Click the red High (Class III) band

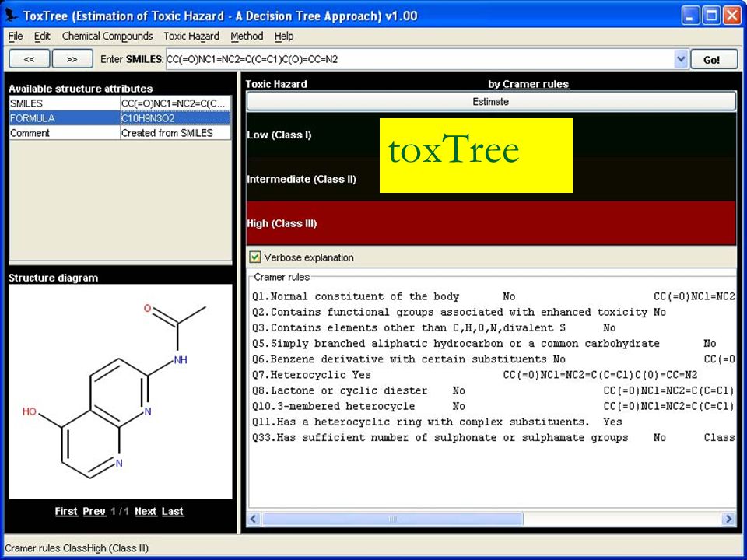(x=491, y=223)
